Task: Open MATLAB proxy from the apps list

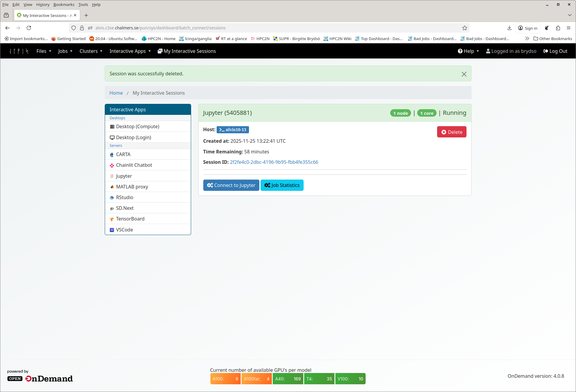Action: (132, 187)
